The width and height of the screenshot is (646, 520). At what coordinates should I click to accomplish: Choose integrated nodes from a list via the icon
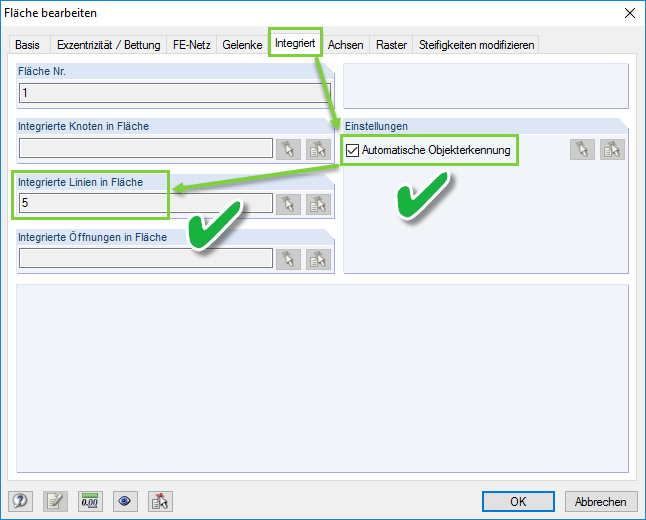tap(318, 149)
